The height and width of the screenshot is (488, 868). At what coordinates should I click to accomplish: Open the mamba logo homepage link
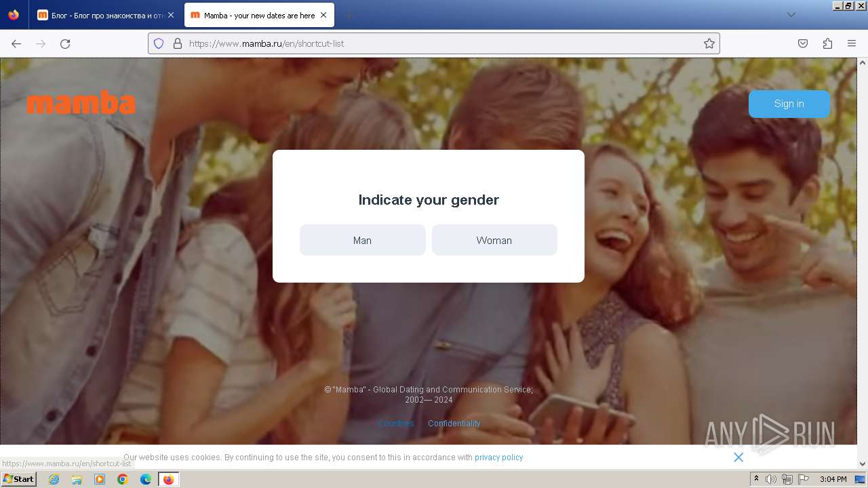pyautogui.click(x=81, y=103)
